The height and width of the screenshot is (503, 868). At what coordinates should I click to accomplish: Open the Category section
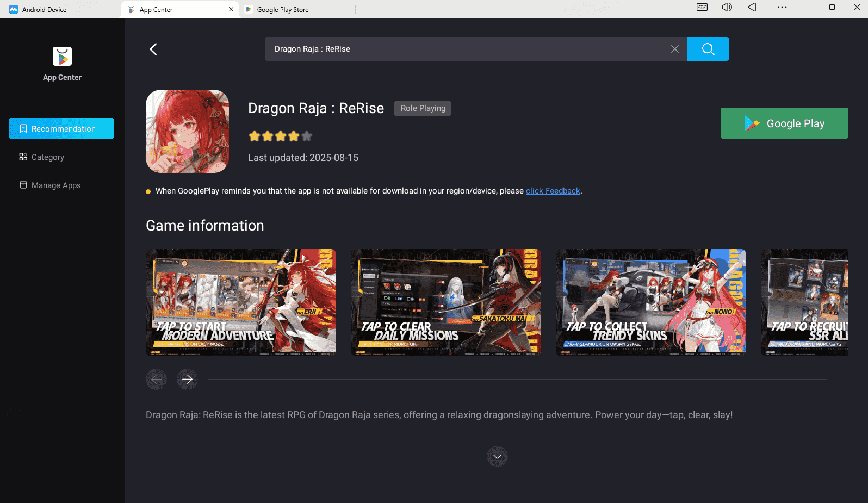[x=42, y=157]
